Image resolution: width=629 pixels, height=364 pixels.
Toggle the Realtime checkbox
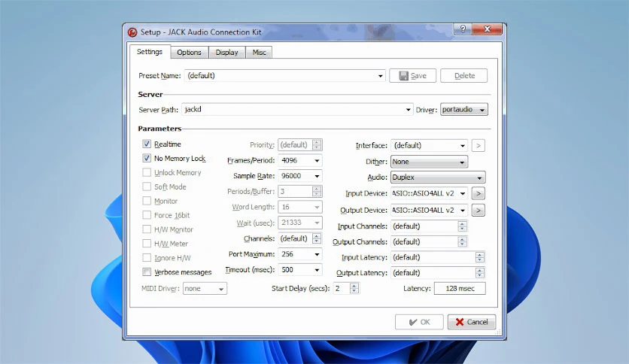[147, 144]
